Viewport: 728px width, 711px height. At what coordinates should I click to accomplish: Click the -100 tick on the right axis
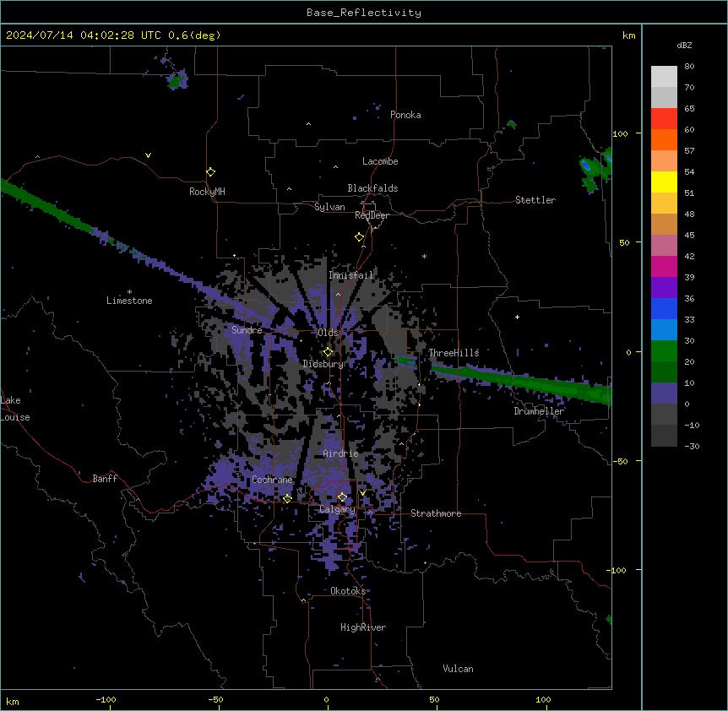click(x=617, y=570)
